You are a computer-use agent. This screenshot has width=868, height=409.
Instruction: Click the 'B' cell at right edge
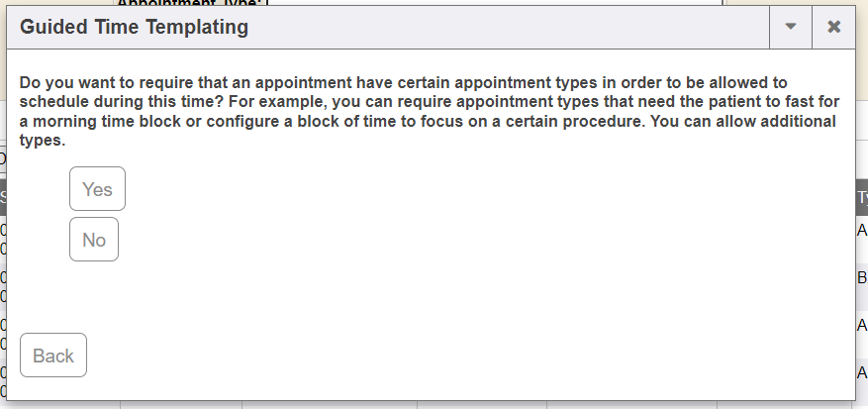pyautogui.click(x=861, y=278)
